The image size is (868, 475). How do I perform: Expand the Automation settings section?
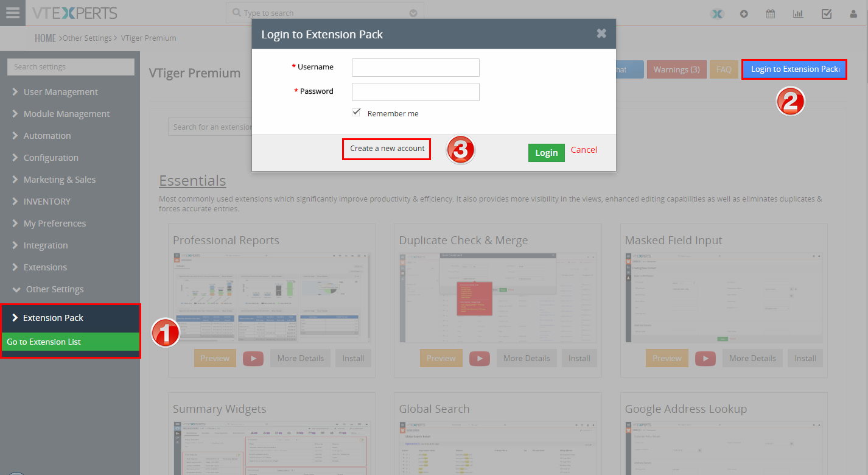tap(41, 136)
